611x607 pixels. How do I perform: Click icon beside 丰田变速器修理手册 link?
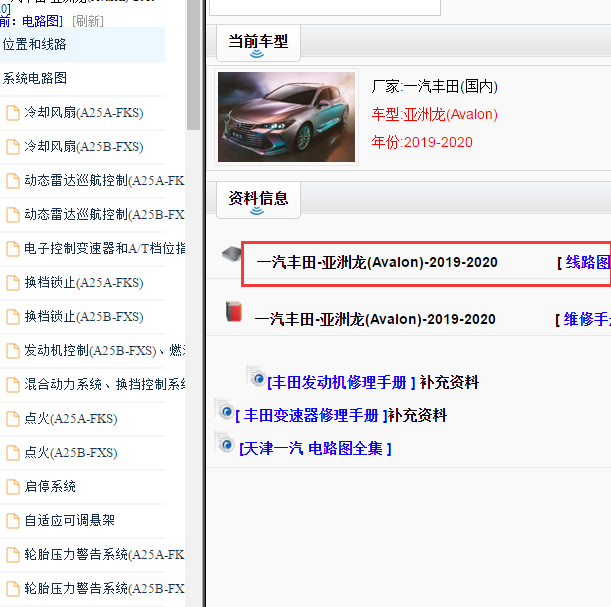(x=224, y=409)
